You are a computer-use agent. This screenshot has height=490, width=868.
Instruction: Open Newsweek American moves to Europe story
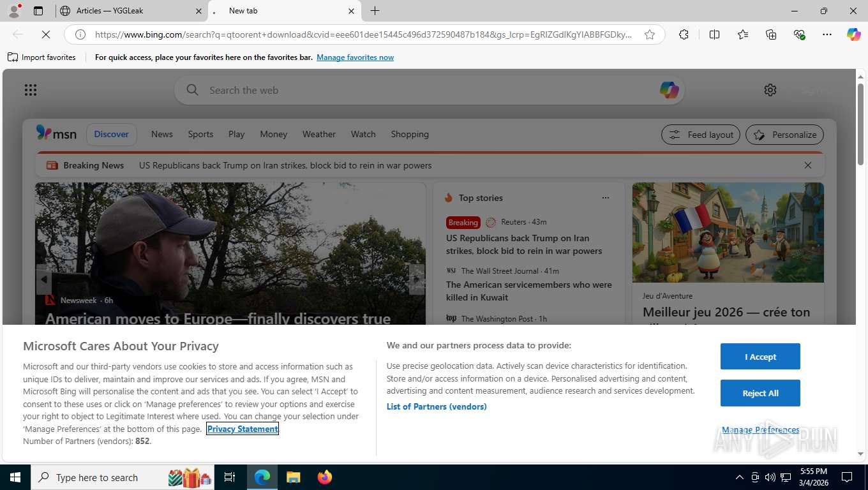(218, 318)
